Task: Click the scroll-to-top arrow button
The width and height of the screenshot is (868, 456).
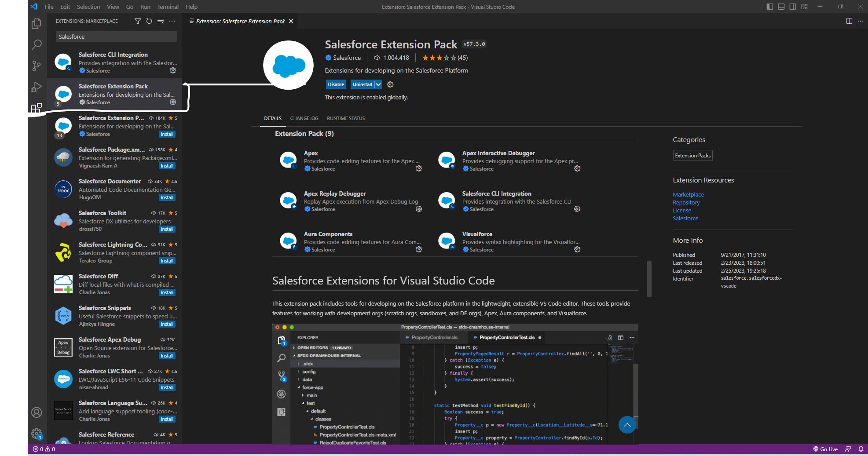Action: click(x=627, y=425)
